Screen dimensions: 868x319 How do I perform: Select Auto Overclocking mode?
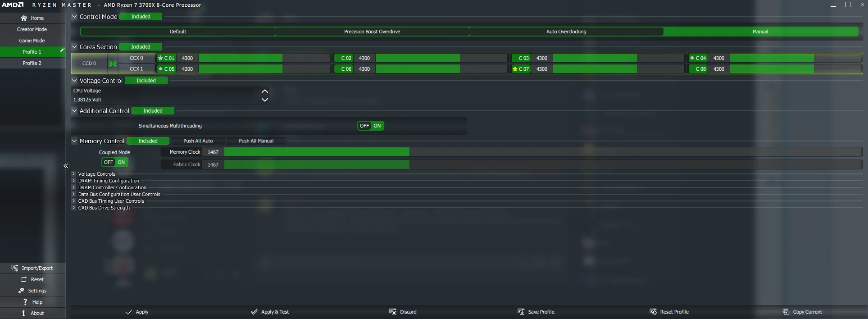[566, 32]
